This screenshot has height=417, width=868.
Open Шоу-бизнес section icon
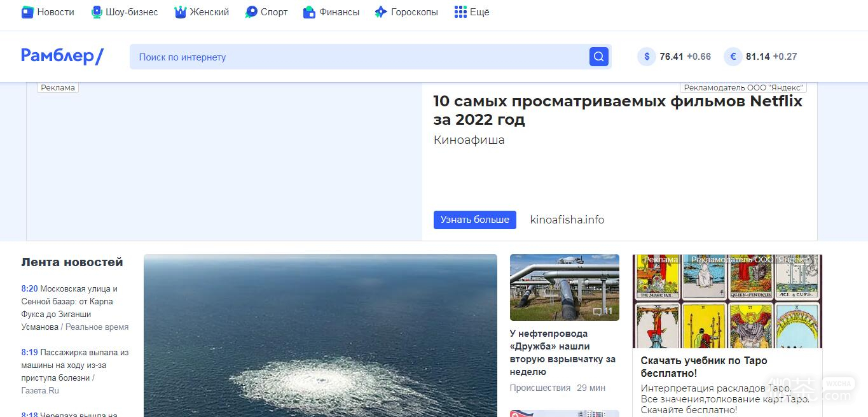(97, 12)
